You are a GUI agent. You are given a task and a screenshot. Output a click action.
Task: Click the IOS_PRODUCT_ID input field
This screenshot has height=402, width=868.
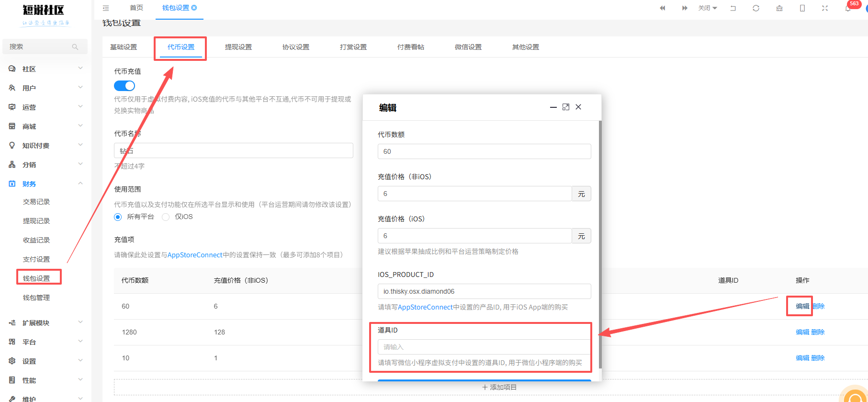coord(484,291)
